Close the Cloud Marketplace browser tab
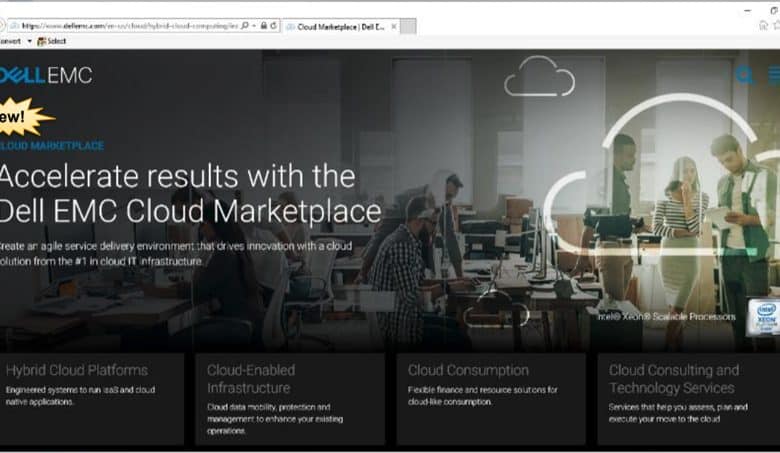The width and height of the screenshot is (780, 453). click(393, 27)
